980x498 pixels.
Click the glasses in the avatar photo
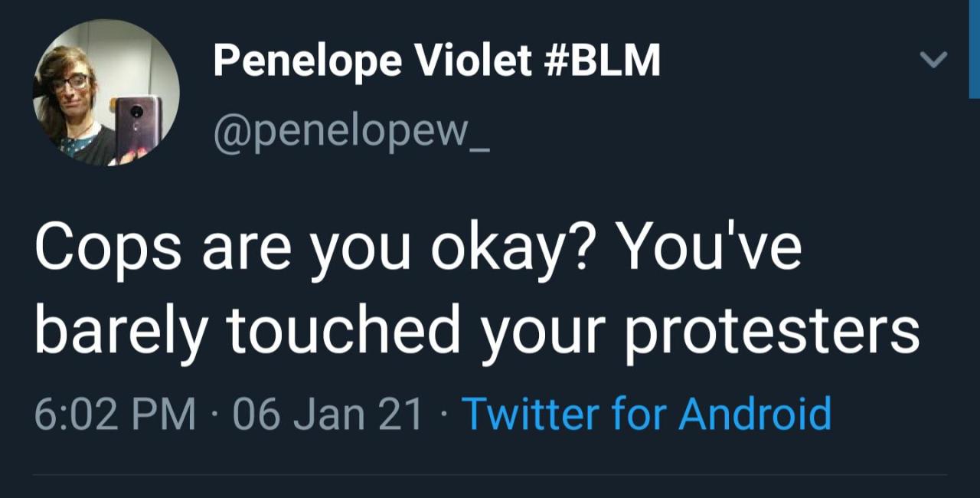coord(70,81)
